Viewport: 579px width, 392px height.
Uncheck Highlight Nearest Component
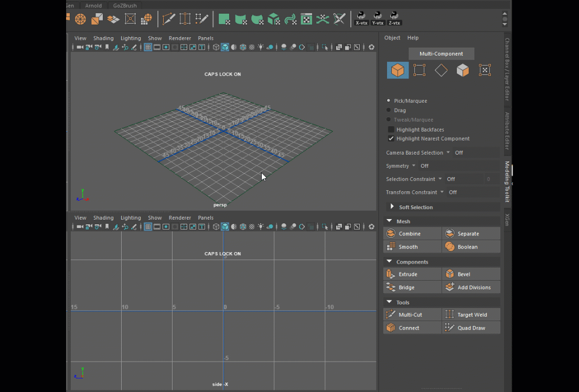tap(391, 139)
